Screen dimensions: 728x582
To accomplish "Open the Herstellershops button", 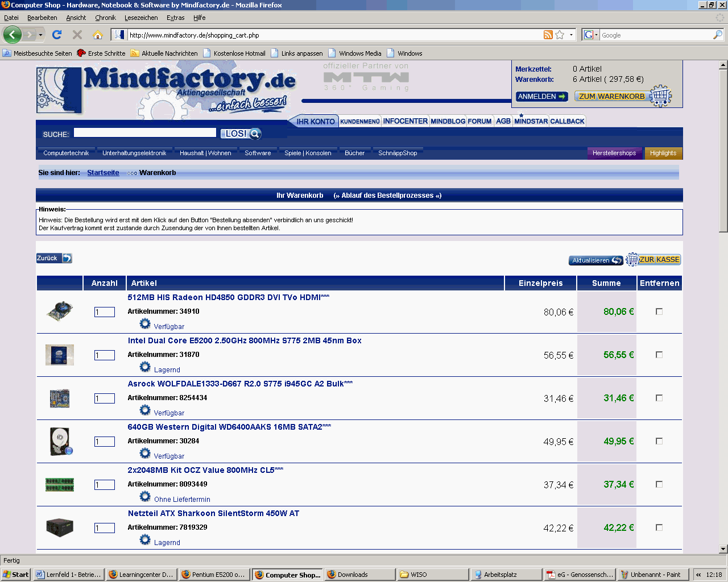I will tap(614, 153).
